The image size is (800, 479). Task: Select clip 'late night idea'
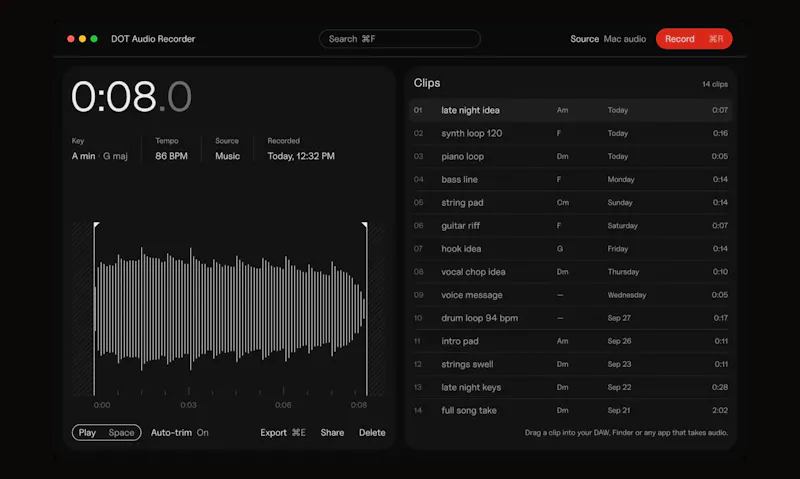(x=570, y=110)
